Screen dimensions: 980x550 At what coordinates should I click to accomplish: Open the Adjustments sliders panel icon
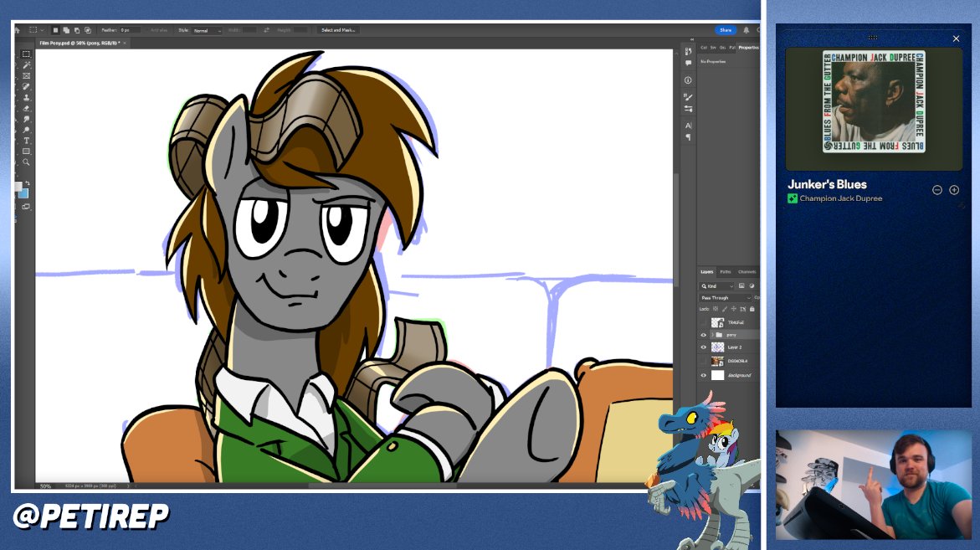(688, 109)
